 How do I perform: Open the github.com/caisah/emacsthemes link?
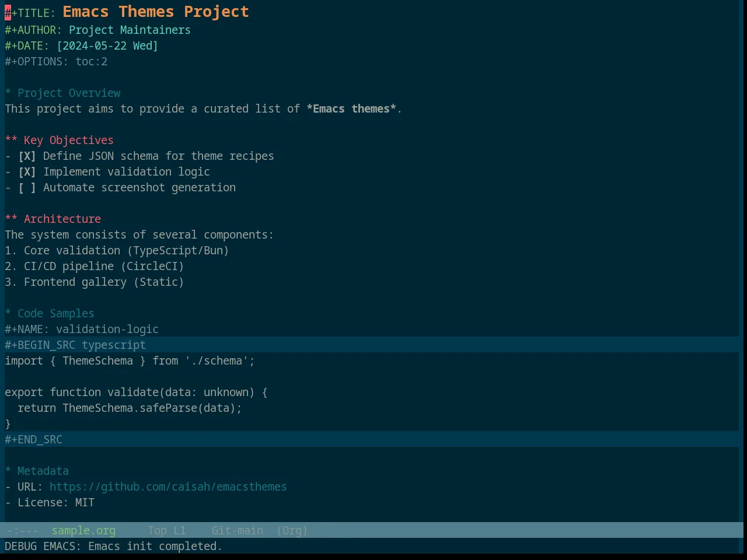[168, 487]
